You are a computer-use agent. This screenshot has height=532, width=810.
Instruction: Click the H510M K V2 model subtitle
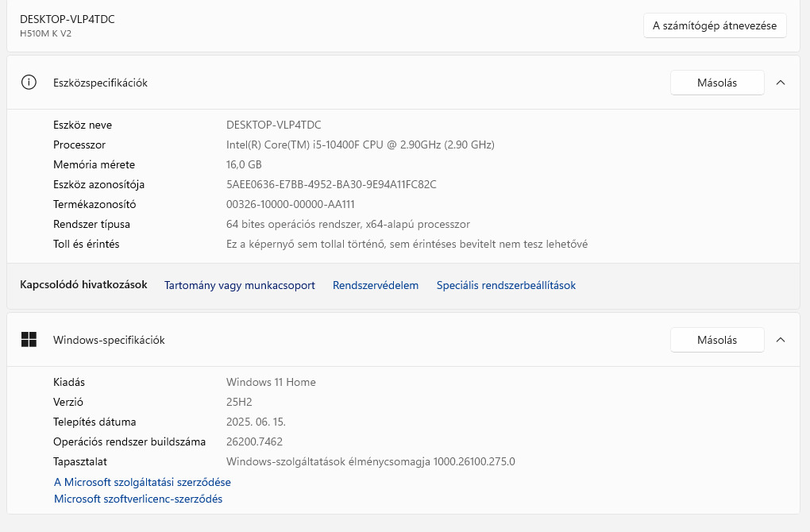(45, 33)
